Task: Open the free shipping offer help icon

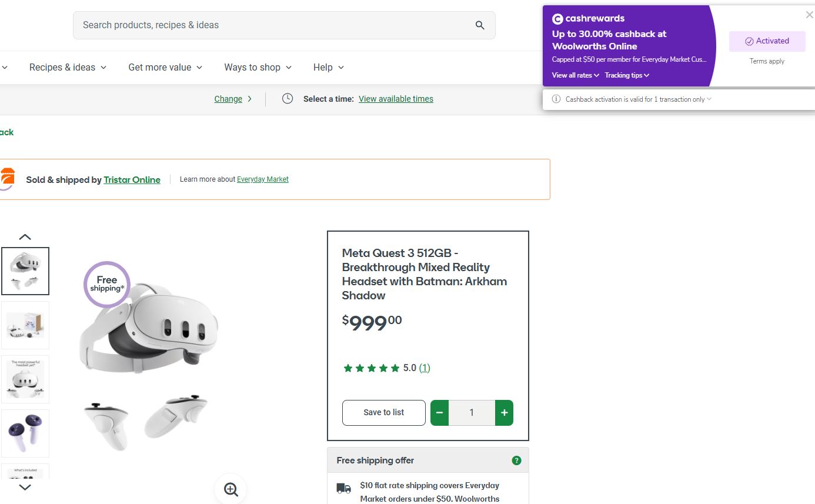Action: coord(516,460)
